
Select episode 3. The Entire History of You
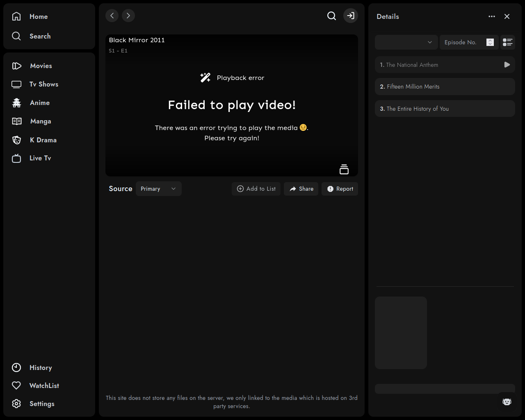445,109
